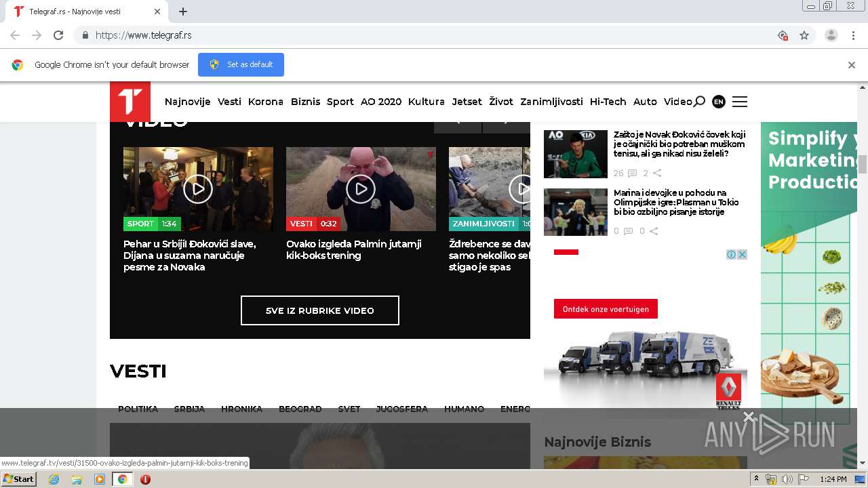Select HUMANO tab under Vesti
The height and width of the screenshot is (488, 868).
[x=465, y=409]
